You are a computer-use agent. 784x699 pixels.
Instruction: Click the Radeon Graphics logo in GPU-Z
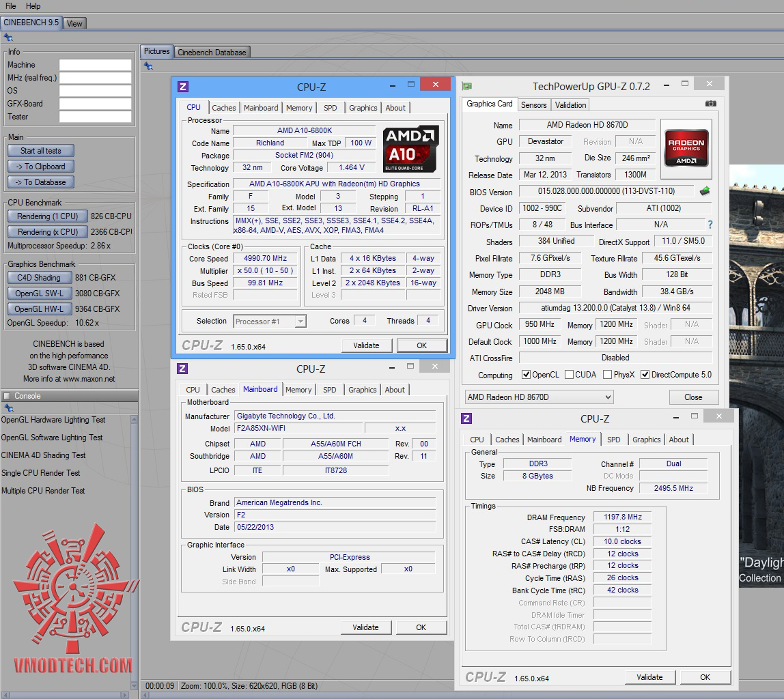(686, 148)
